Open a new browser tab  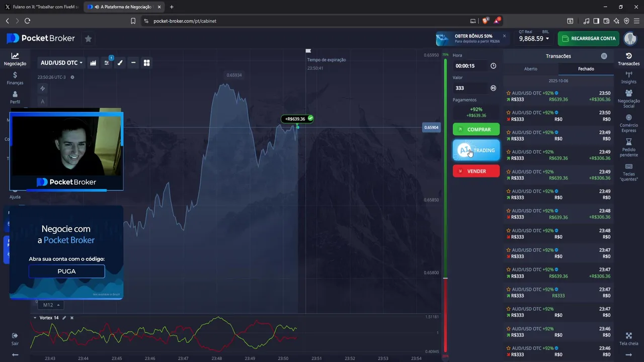[x=172, y=7]
